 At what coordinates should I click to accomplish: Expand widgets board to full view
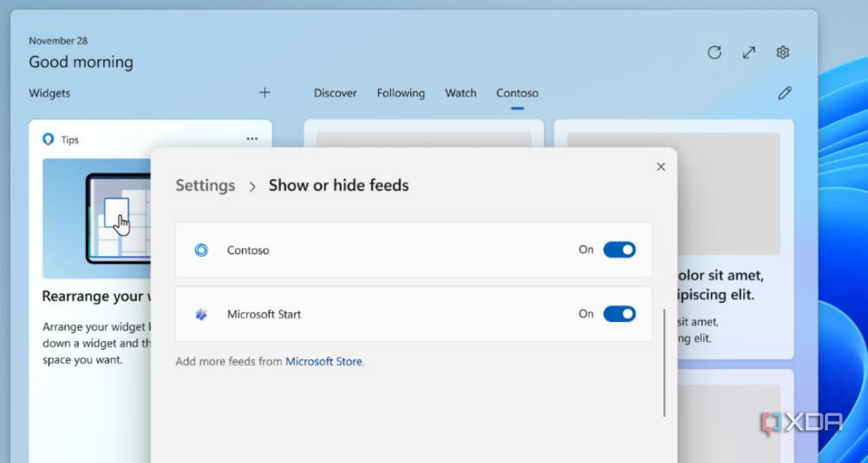pyautogui.click(x=749, y=53)
